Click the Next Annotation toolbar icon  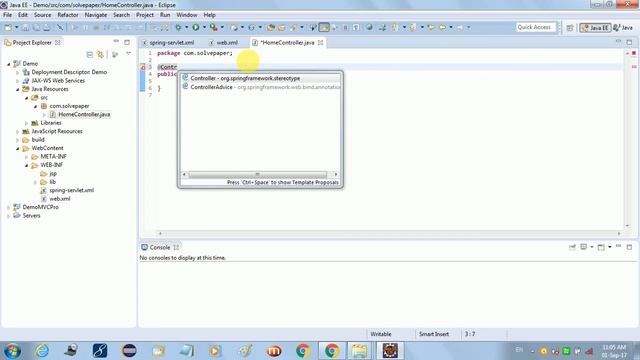[x=395, y=27]
